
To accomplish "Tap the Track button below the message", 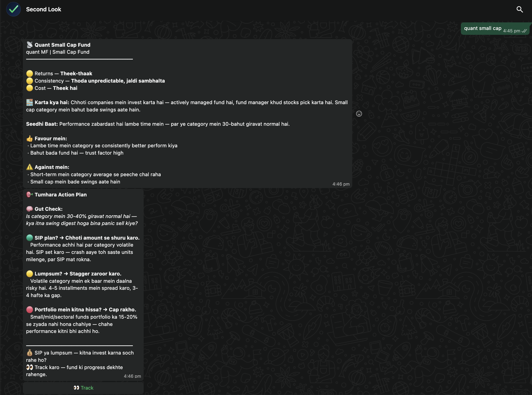I will click(x=83, y=388).
